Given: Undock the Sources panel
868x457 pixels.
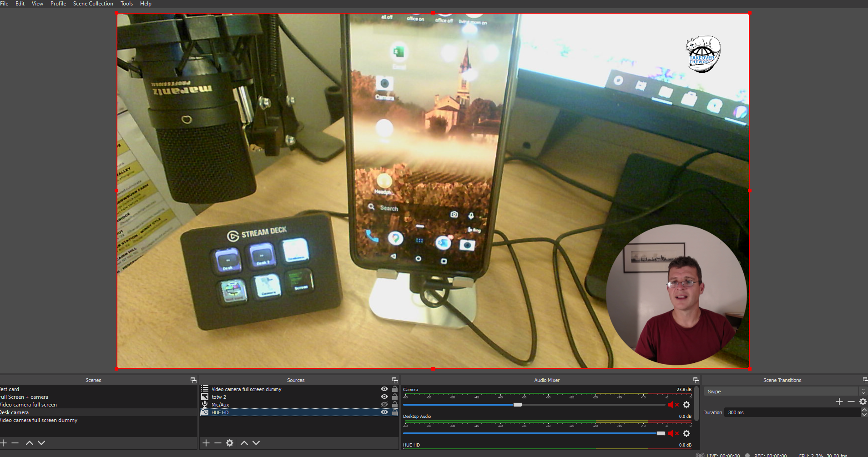Looking at the screenshot, I should [x=395, y=380].
